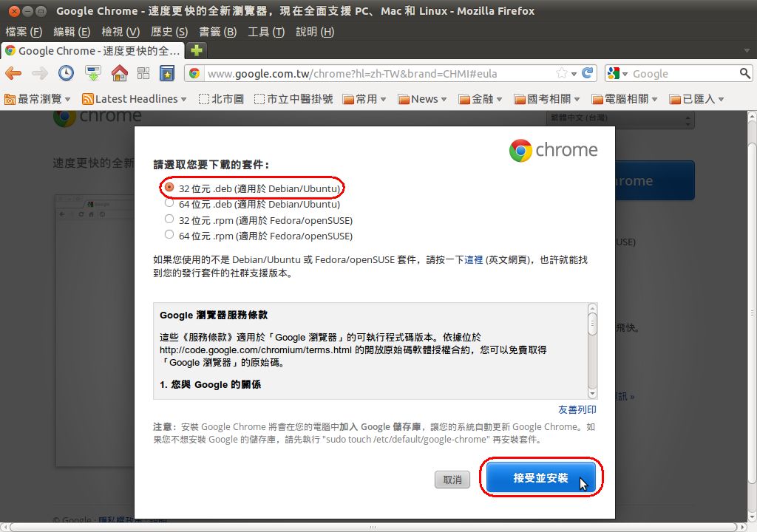
Task: Open the list all tabs arrow
Action: (x=747, y=50)
